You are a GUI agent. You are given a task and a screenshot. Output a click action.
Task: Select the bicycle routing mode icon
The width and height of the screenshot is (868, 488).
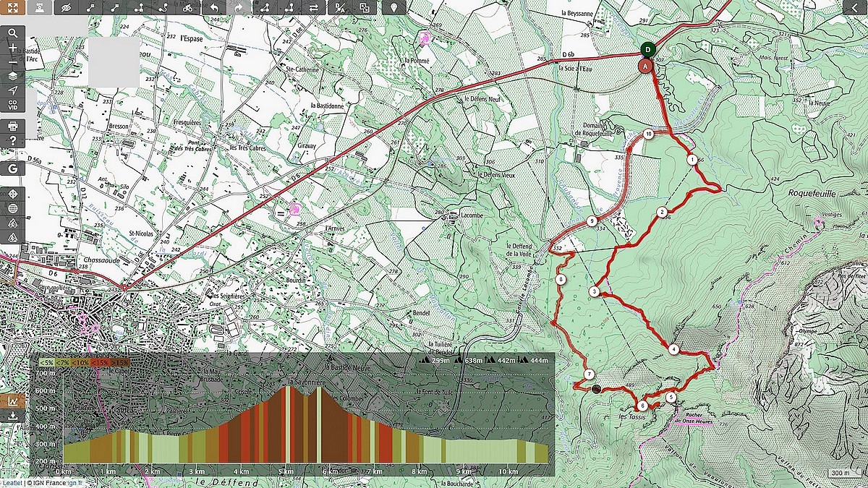189,8
